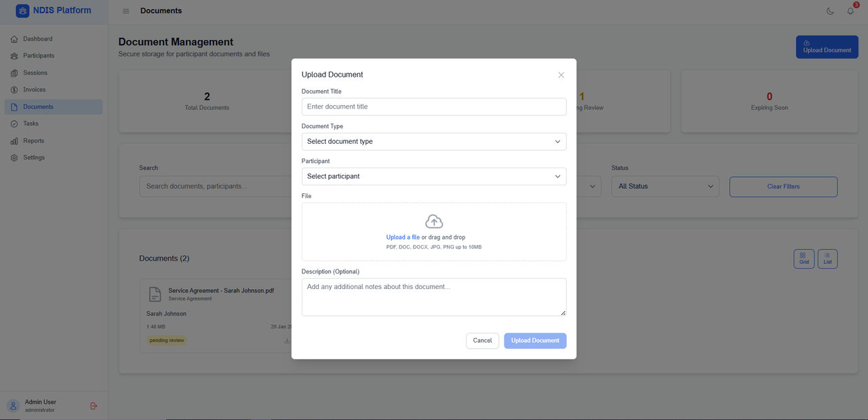Open notifications bell icon
868x420 pixels.
(850, 11)
